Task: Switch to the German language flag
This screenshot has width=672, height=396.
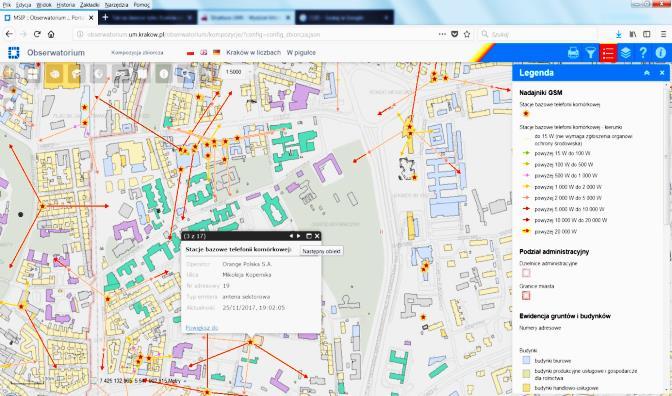Action: [216, 53]
